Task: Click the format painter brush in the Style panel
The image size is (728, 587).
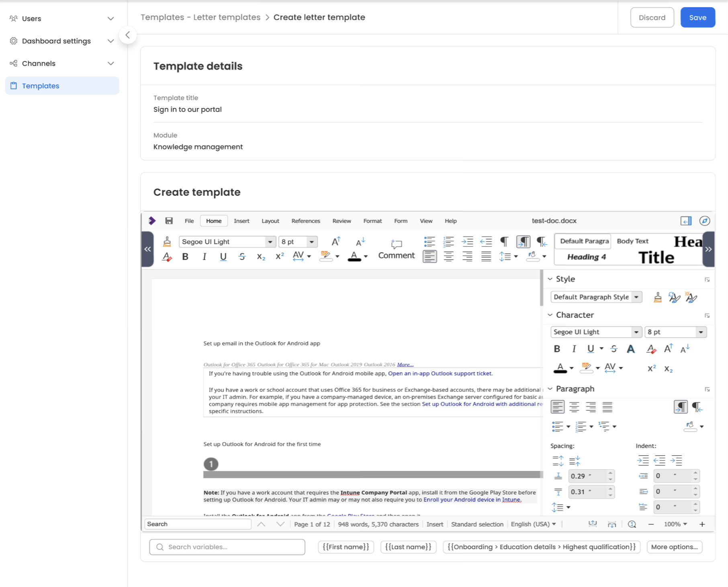Action: 658,297
